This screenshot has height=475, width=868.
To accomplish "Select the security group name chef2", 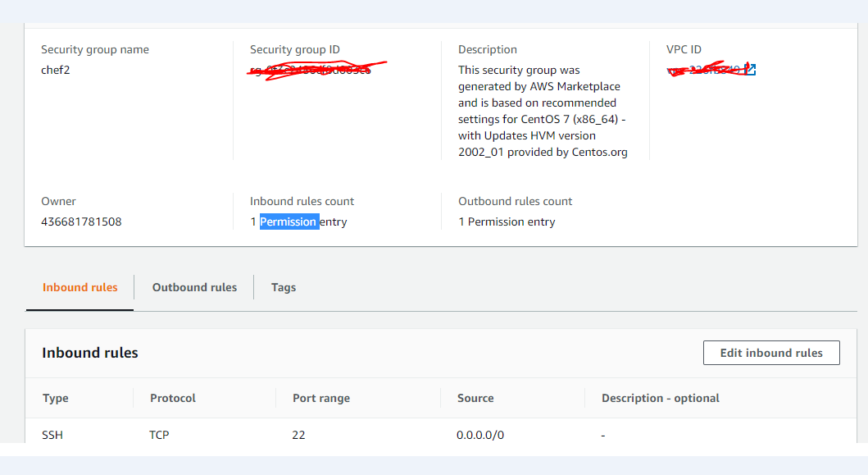I will click(x=54, y=70).
